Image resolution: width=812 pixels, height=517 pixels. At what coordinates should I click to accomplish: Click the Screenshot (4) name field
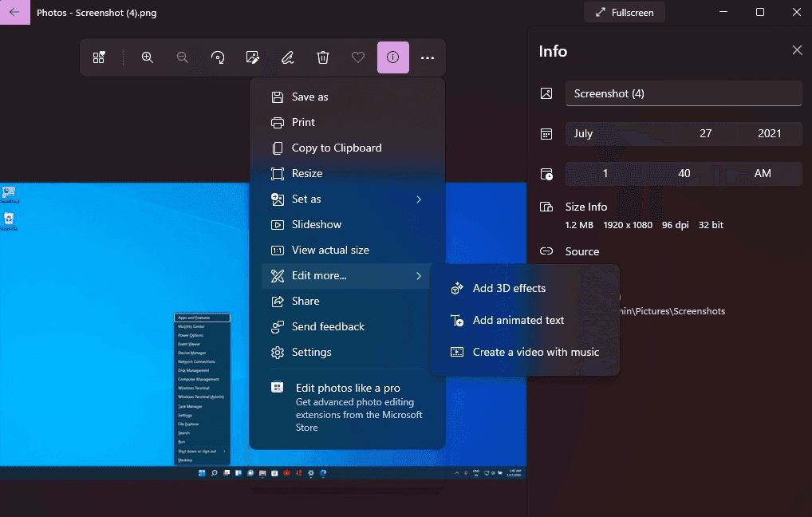pos(684,94)
